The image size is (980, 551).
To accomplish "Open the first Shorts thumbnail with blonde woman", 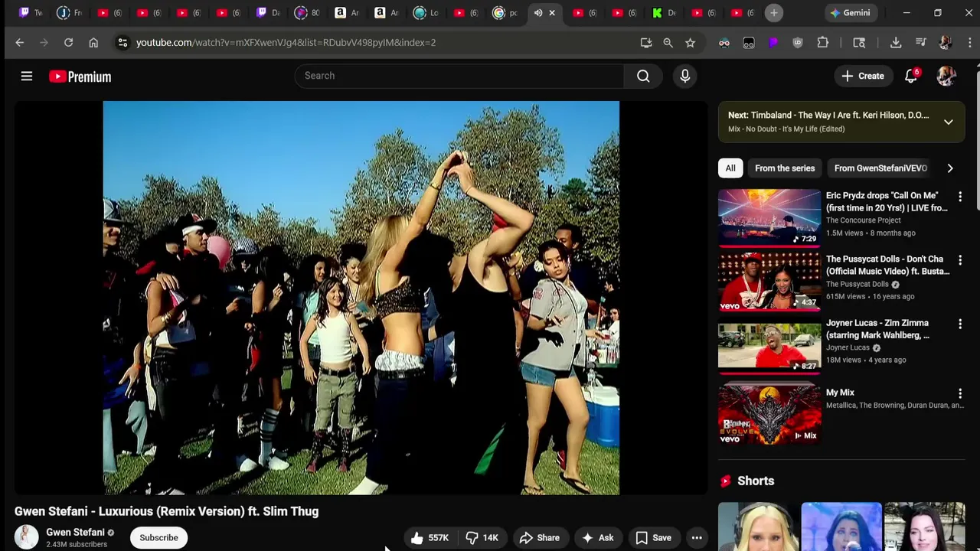I will pos(758,527).
